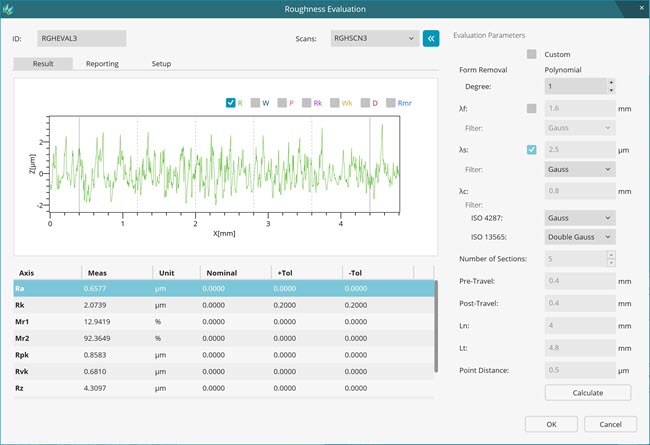650x445 pixels.
Task: Open the ISO 4287 filter dropdown
Action: click(x=580, y=218)
